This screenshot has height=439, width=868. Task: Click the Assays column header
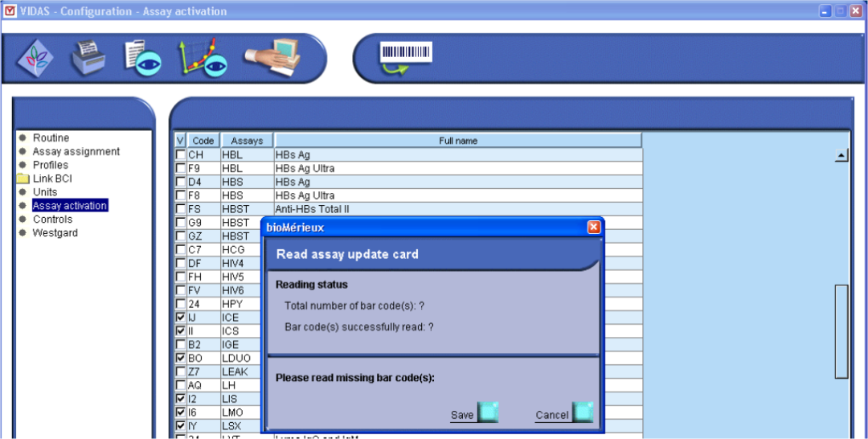coord(247,141)
